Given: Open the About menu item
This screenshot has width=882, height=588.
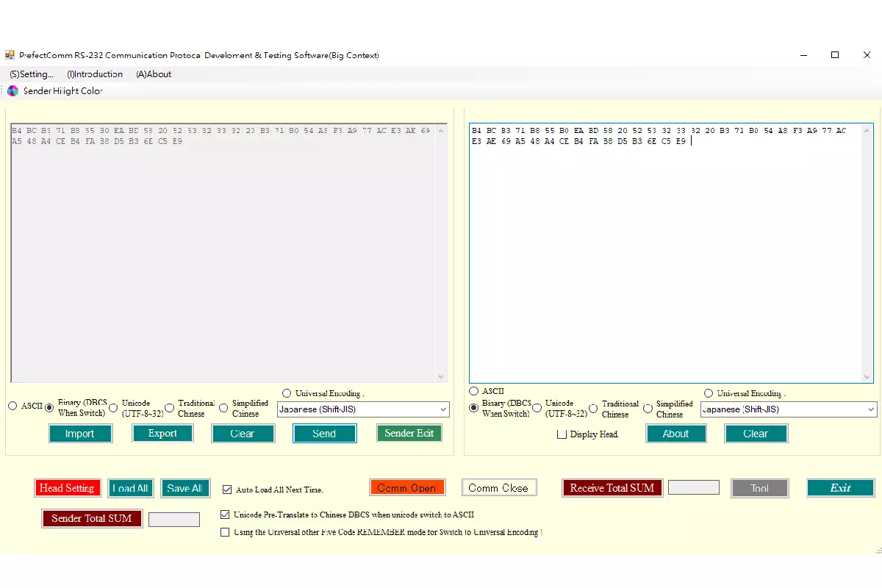Looking at the screenshot, I should tap(154, 74).
